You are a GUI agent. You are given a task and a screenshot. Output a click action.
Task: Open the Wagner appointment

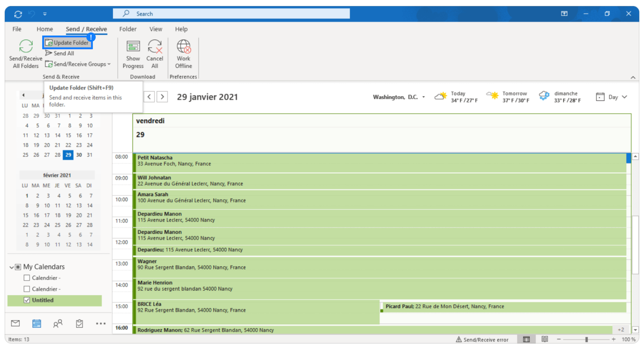(380, 267)
